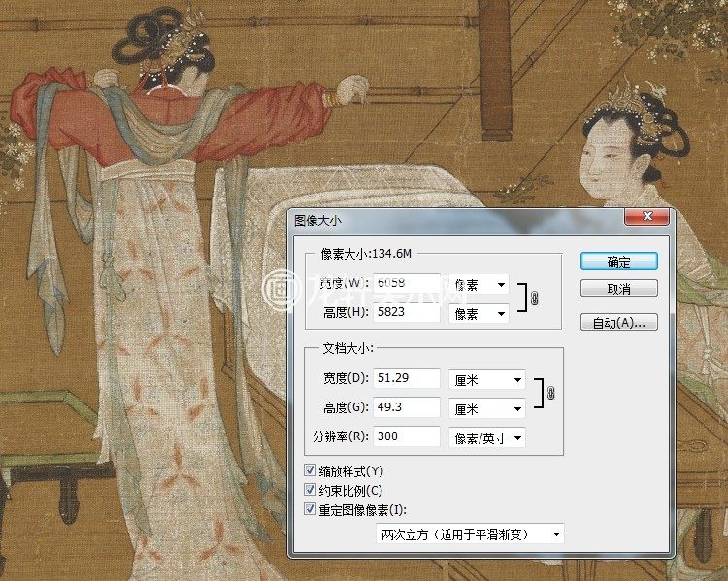Click the 取消 button
Viewport: 728px width, 581px height.
click(x=619, y=289)
